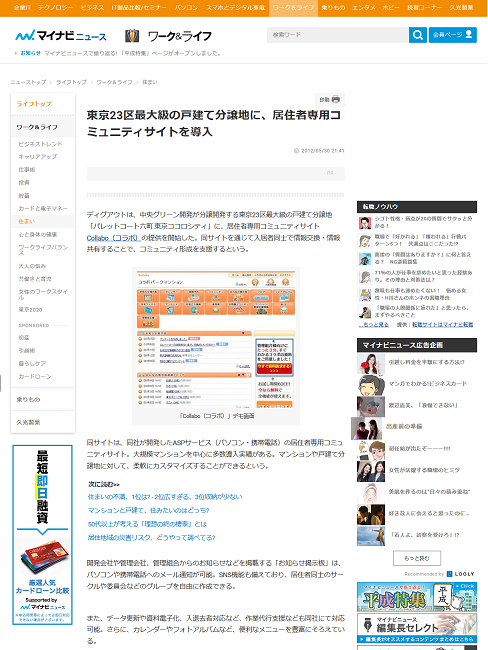Click the member page person icon

[x=469, y=34]
